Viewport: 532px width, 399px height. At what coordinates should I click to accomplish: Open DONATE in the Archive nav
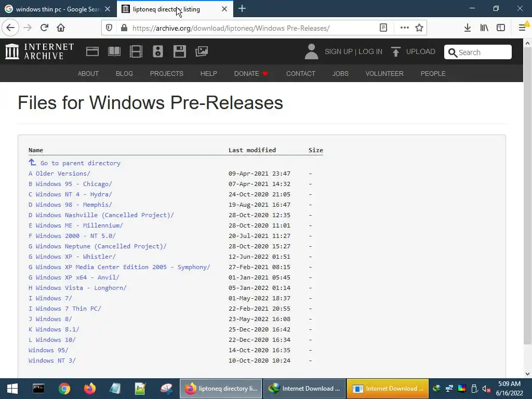tap(251, 74)
